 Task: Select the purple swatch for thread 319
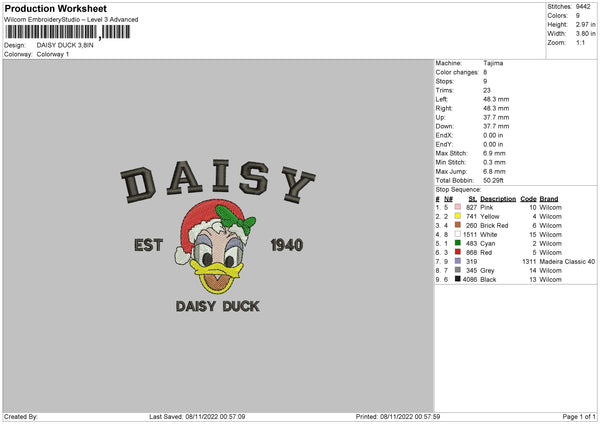(458, 261)
